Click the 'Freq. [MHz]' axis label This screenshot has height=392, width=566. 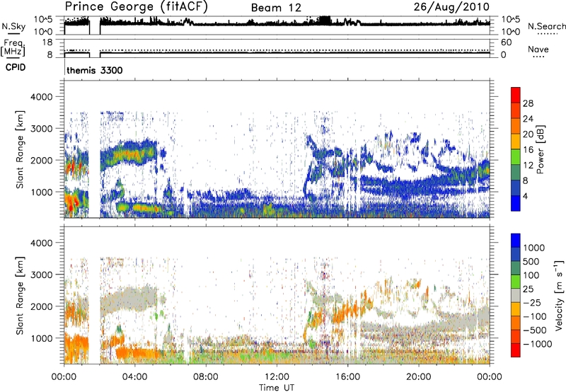[13, 47]
